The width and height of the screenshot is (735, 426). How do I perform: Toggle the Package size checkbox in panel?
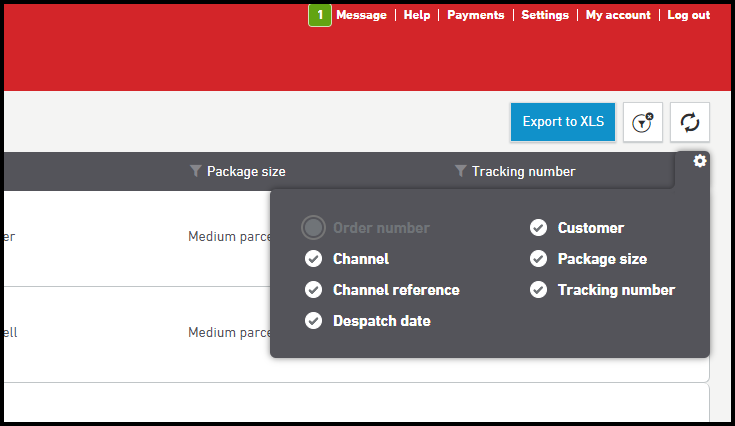[x=538, y=259]
